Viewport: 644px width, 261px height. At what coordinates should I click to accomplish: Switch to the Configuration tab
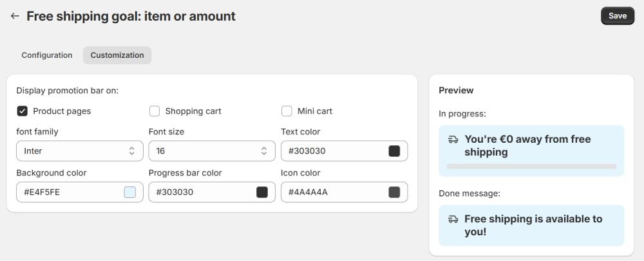pos(47,55)
